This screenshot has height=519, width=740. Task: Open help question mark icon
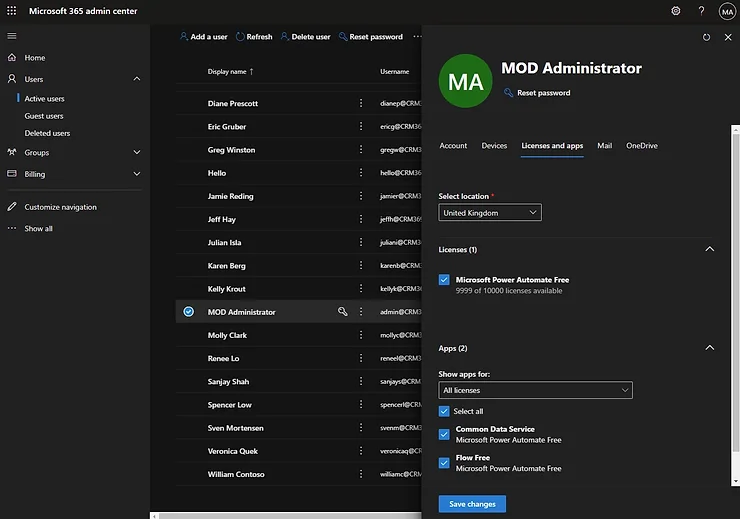pyautogui.click(x=701, y=11)
